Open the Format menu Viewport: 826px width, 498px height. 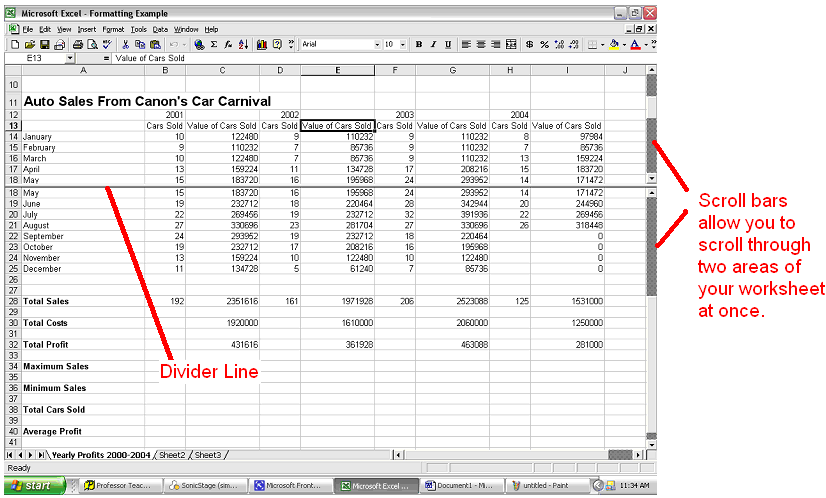click(112, 30)
